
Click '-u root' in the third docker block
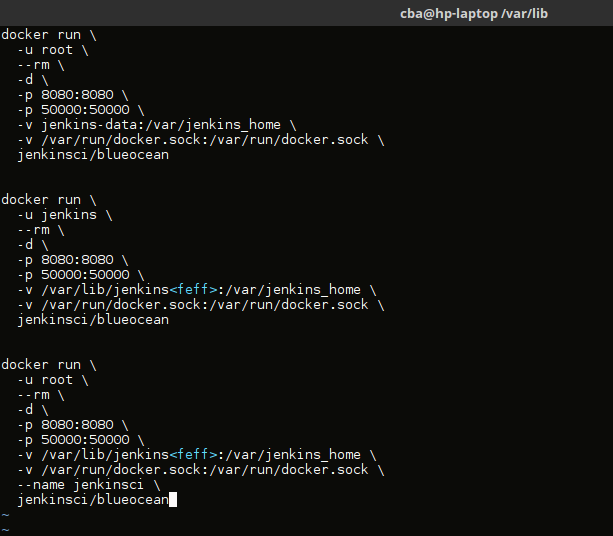[52, 380]
